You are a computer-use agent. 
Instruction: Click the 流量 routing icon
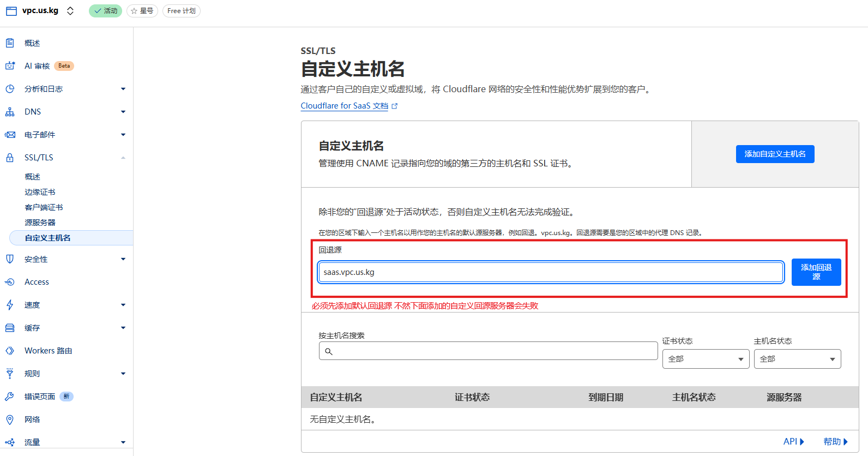click(x=10, y=442)
